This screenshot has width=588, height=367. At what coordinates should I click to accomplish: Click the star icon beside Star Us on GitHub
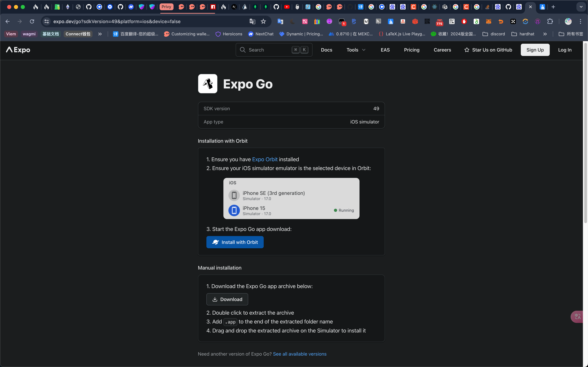coord(467,50)
